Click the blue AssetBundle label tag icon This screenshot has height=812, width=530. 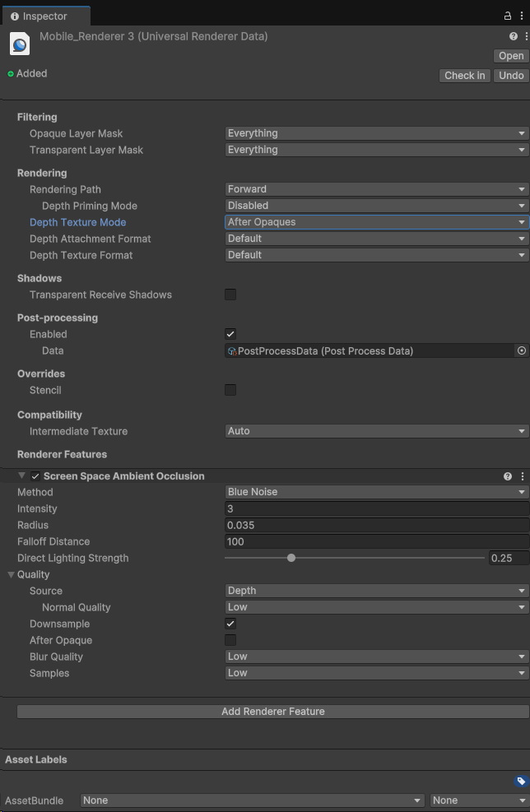pos(519,780)
